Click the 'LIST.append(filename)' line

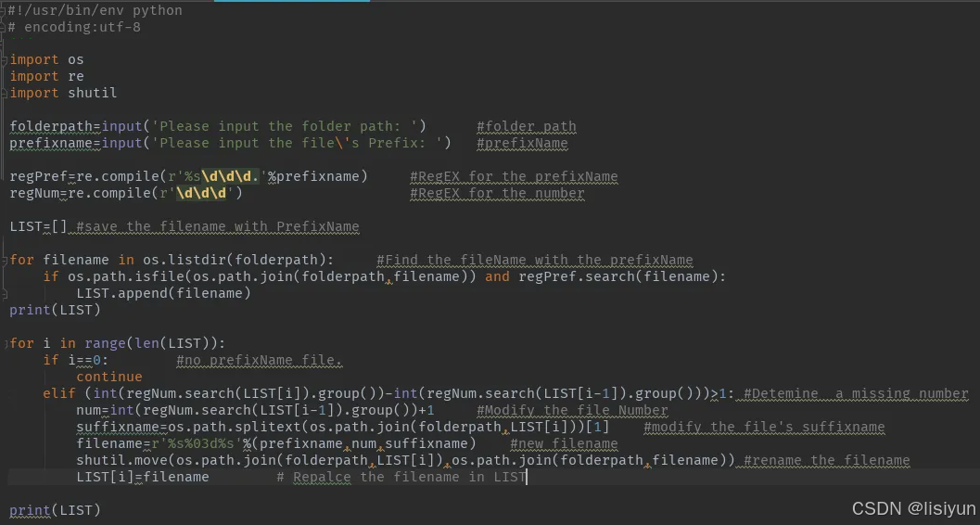pos(164,293)
